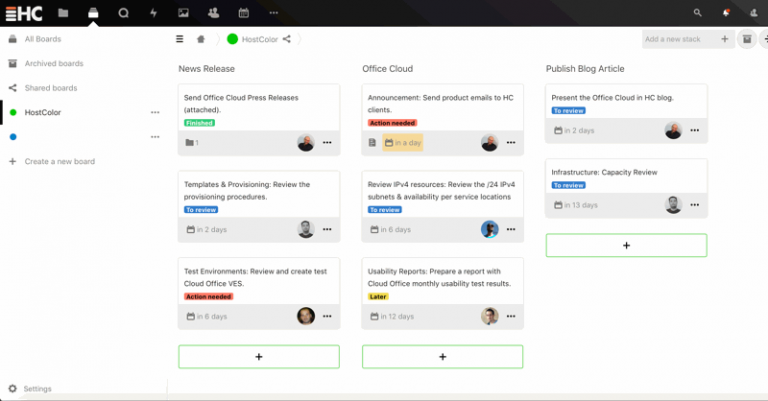The width and height of the screenshot is (768, 401).
Task: Open menu for Present Office Cloud card
Action: click(695, 130)
